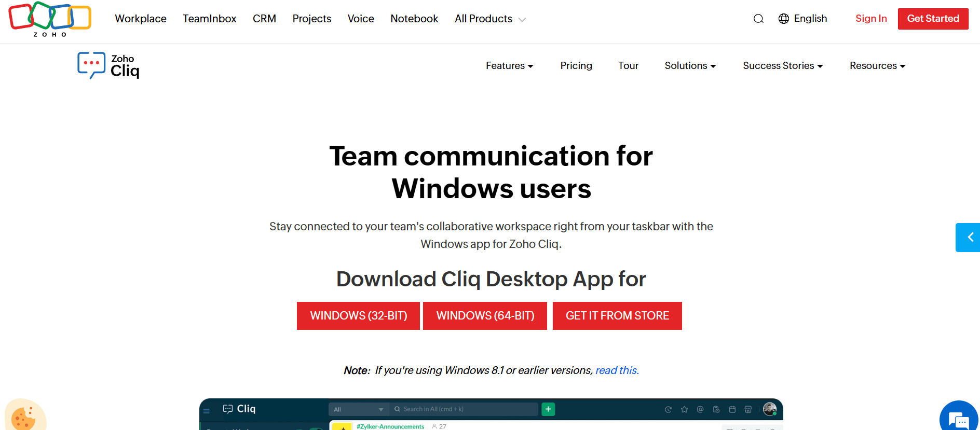Open the cookie preferences icon
The image size is (980, 430).
[x=24, y=415]
